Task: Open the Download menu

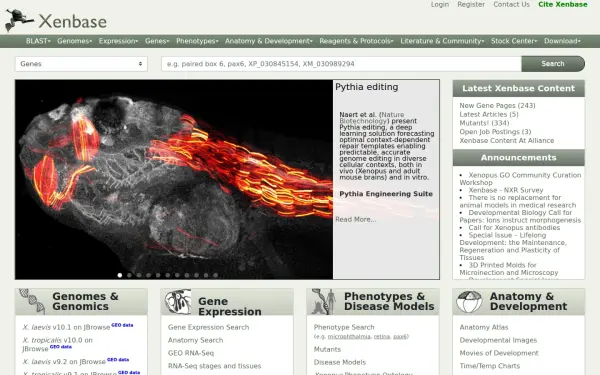Action: [562, 41]
